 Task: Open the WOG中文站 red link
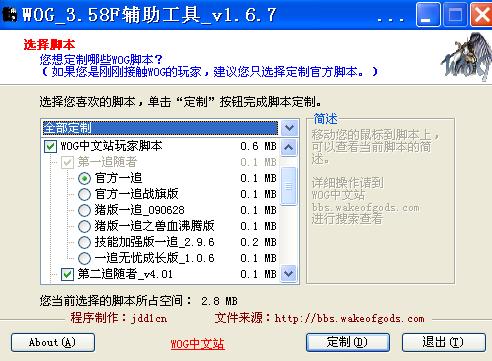tap(197, 344)
